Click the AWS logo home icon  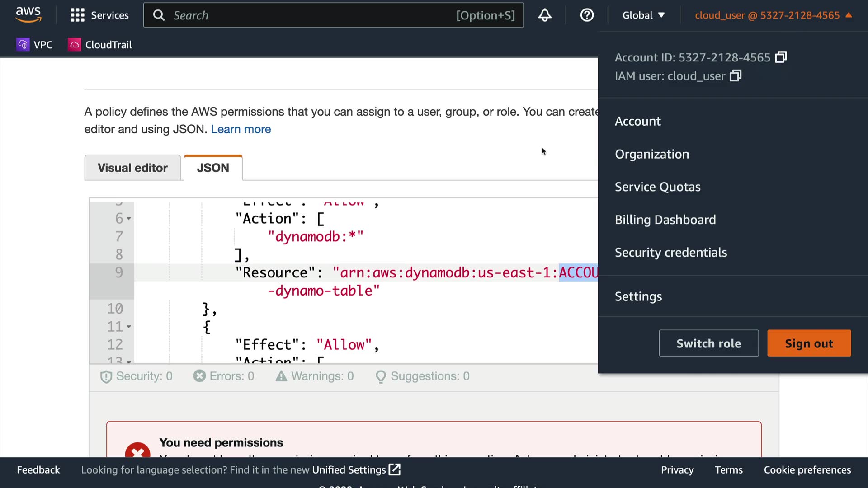click(x=28, y=14)
